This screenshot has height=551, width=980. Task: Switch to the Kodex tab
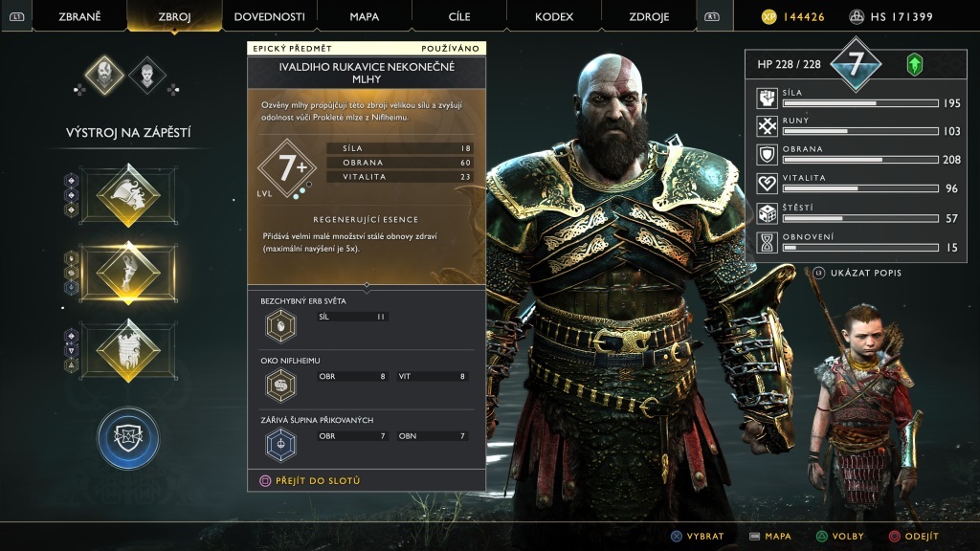[554, 16]
